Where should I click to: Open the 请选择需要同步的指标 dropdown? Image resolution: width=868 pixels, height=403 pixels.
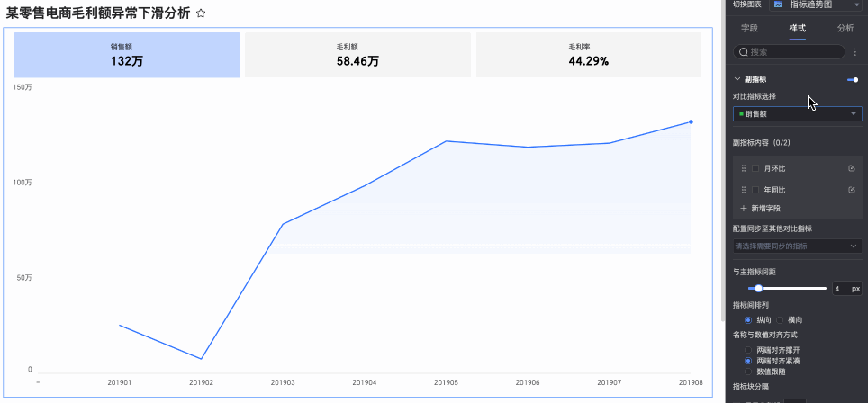point(798,246)
